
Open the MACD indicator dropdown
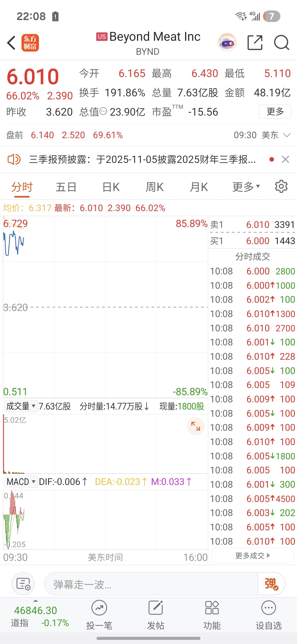tap(21, 482)
